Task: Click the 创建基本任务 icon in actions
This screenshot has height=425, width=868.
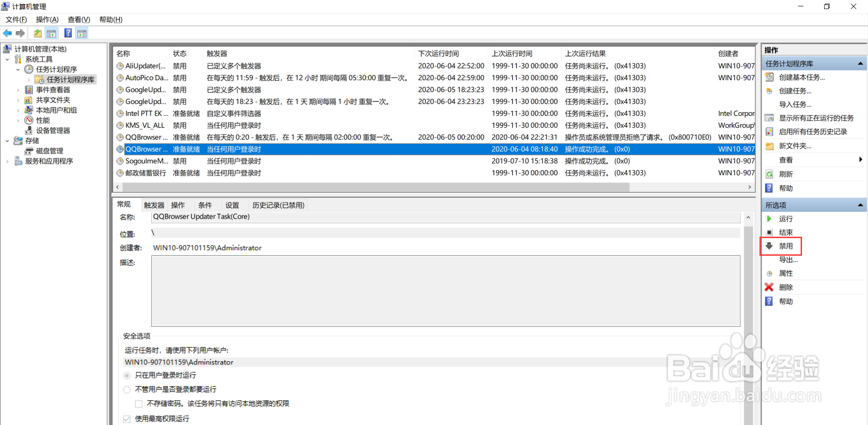Action: [x=769, y=77]
